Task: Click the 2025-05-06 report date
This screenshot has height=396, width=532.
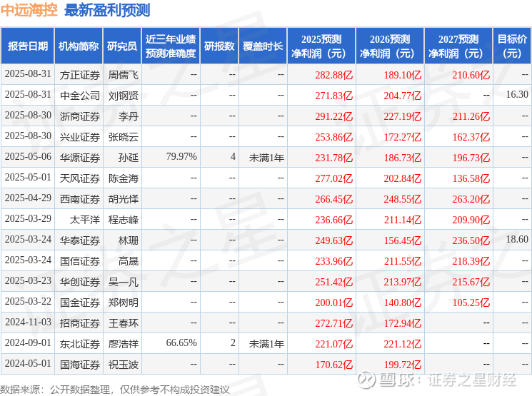Action: [28, 157]
